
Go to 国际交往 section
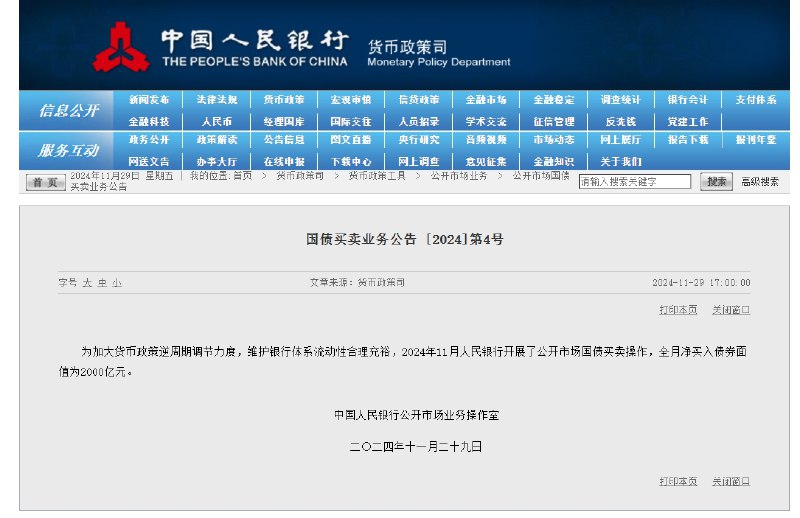pos(351,121)
